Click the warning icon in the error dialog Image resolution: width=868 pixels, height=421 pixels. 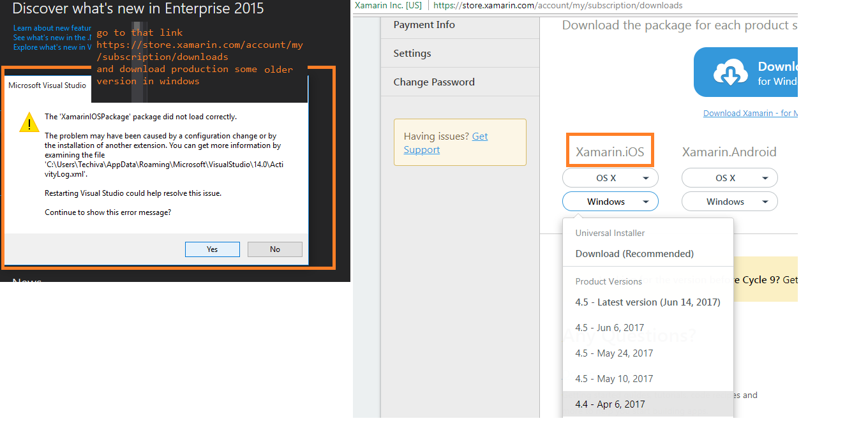point(29,122)
